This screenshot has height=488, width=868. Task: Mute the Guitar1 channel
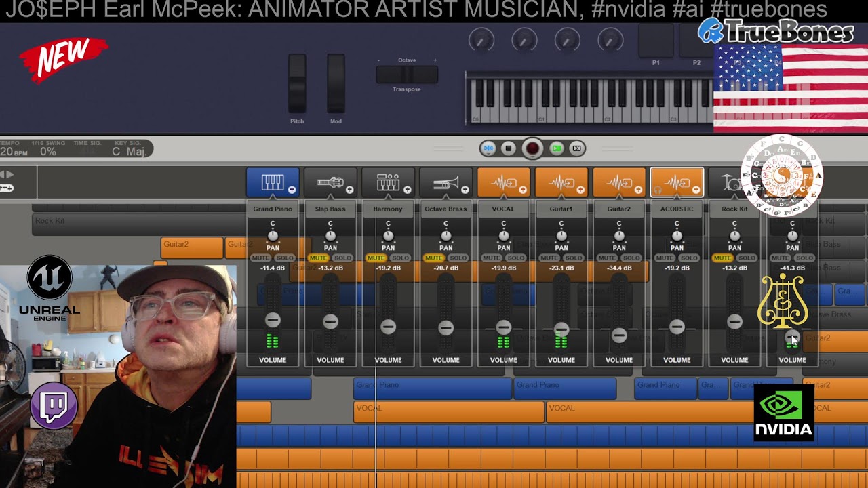pyautogui.click(x=549, y=258)
